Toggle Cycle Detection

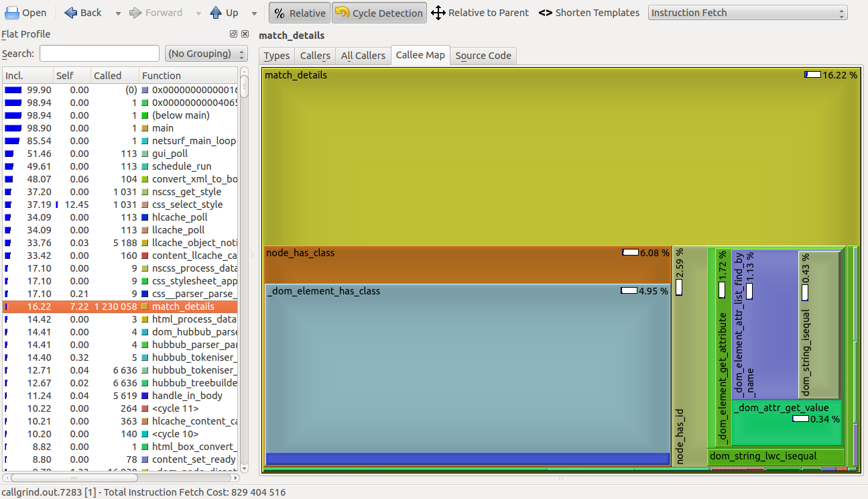click(x=379, y=13)
